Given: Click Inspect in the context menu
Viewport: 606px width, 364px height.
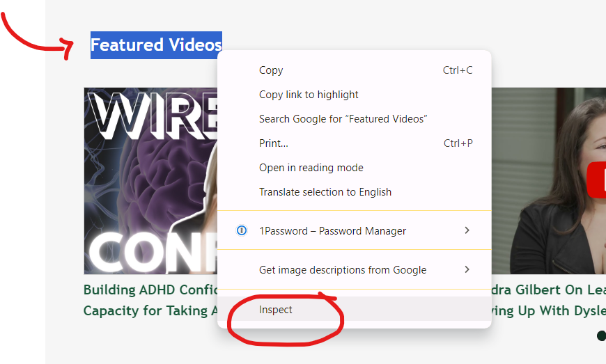Looking at the screenshot, I should click(x=276, y=310).
